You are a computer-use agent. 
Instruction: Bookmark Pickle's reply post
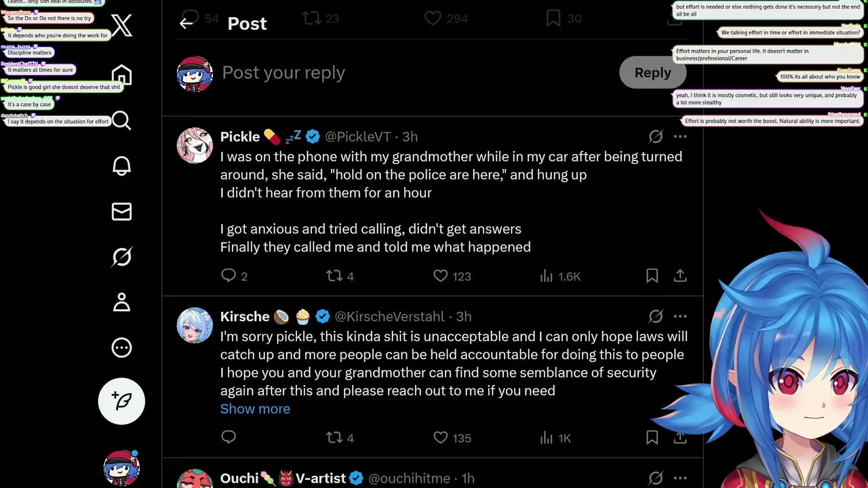tap(652, 276)
